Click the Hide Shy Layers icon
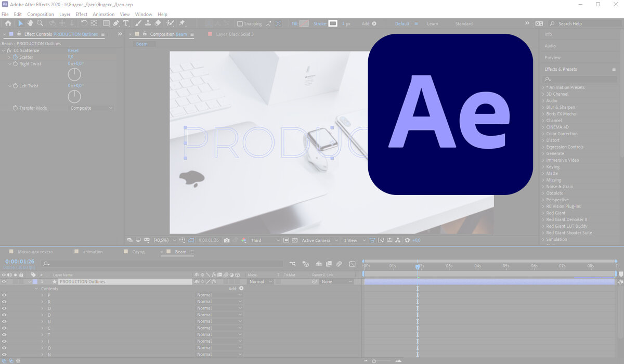624x364 pixels. point(318,264)
